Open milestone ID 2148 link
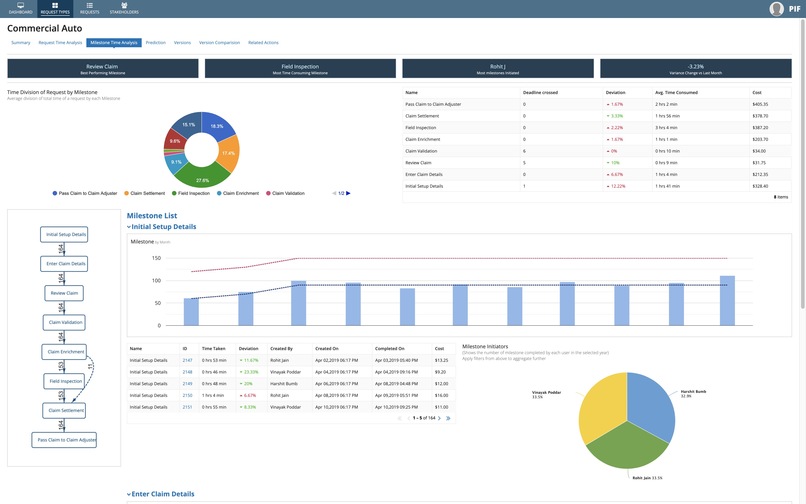806x504 pixels. 187,372
